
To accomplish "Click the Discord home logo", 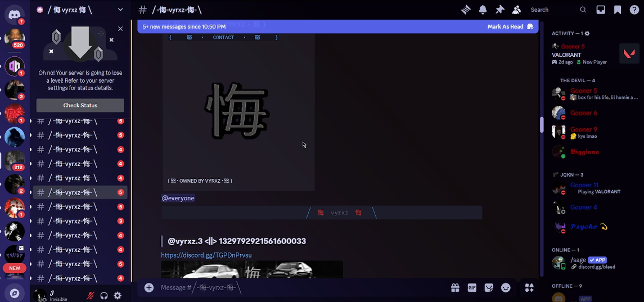I will click(15, 14).
